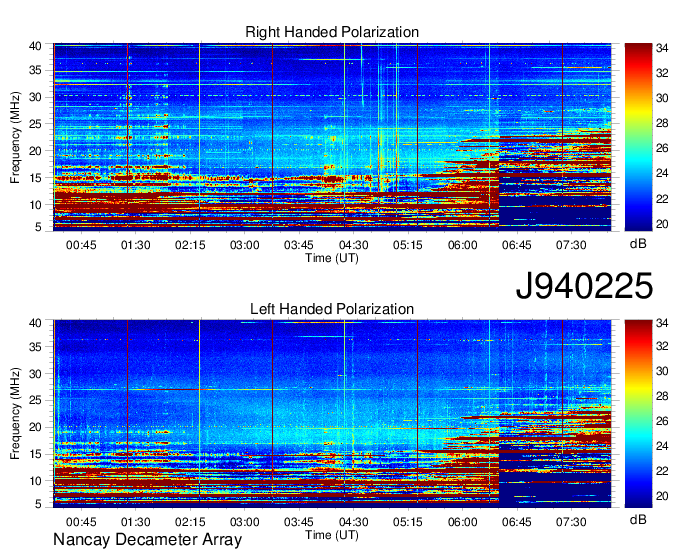Click 28 dB label on Right Handed colorbar
The height and width of the screenshot is (552, 680).
point(662,124)
